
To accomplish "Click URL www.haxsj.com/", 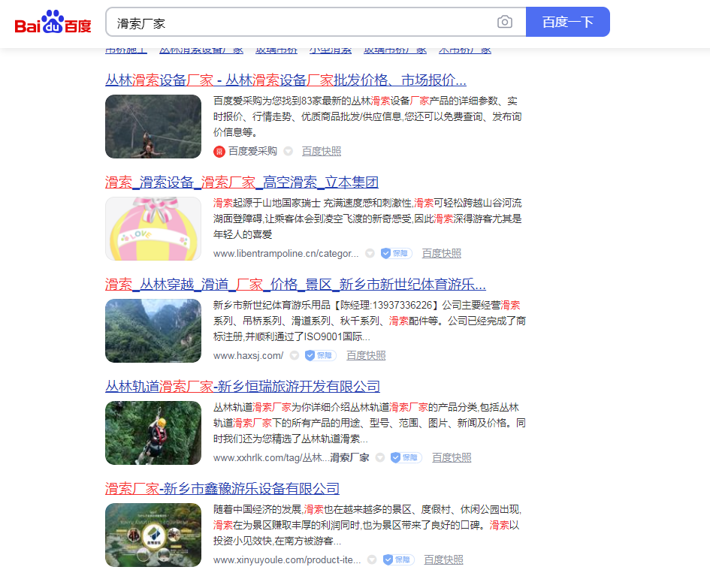I will click(248, 356).
